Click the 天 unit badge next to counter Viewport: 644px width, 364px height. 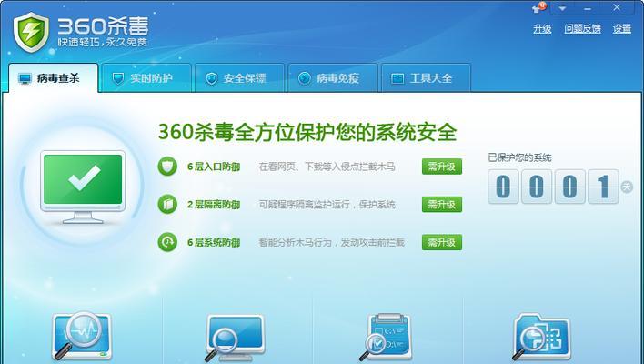(627, 187)
